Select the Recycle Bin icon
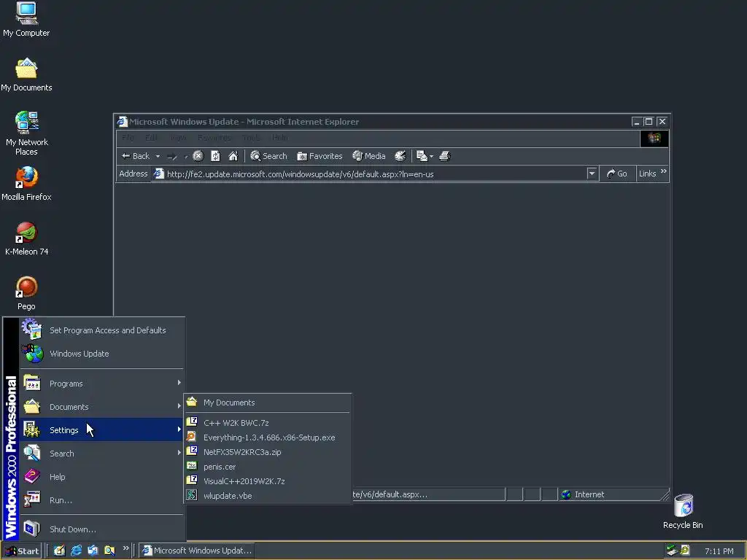 683,511
